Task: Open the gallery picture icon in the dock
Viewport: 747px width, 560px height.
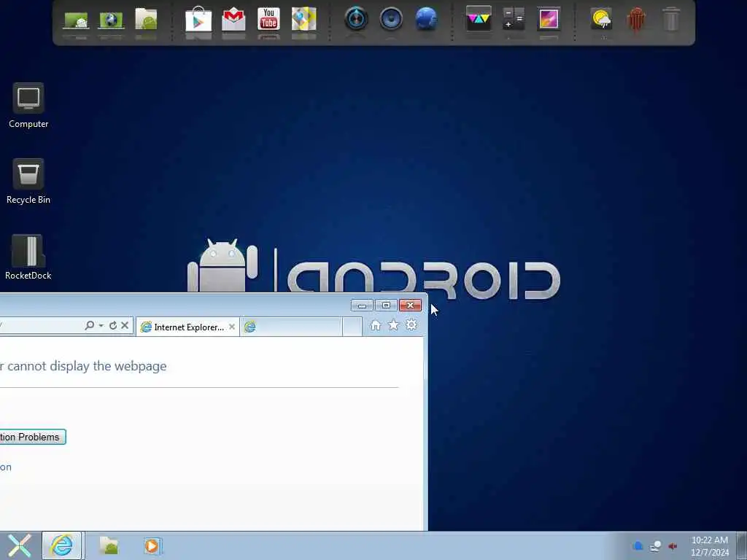Action: tap(549, 20)
